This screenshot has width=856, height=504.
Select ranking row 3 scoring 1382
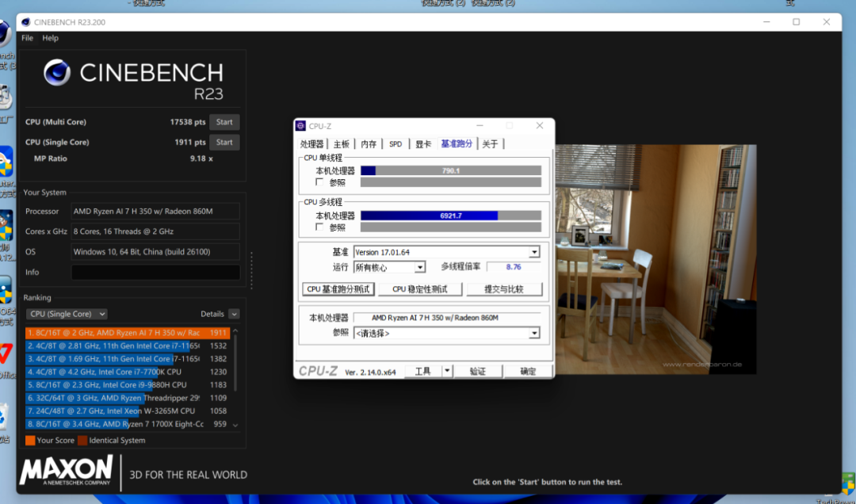coord(127,359)
